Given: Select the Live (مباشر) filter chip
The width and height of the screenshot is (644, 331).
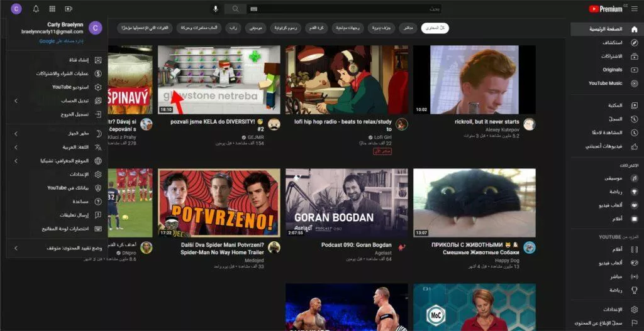Looking at the screenshot, I should [x=408, y=28].
